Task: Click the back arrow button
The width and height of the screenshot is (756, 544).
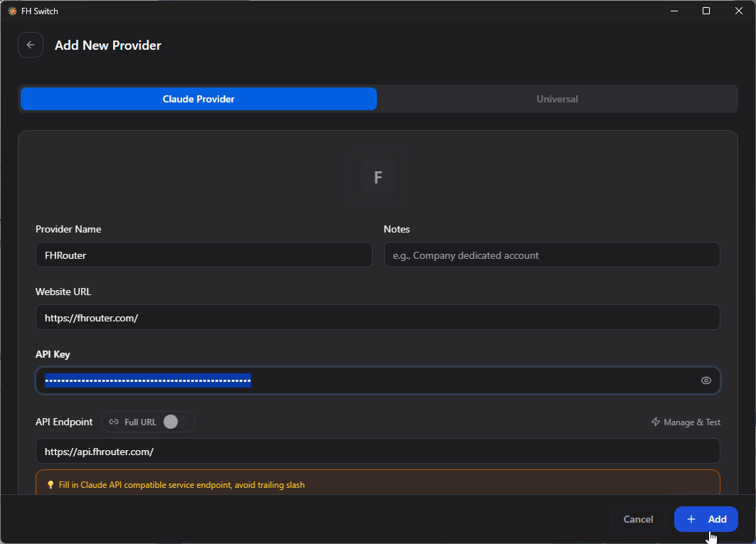Action: tap(31, 45)
